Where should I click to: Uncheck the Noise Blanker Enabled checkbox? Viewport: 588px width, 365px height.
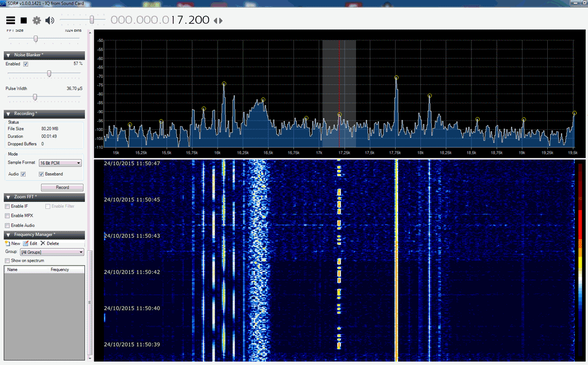click(x=25, y=64)
